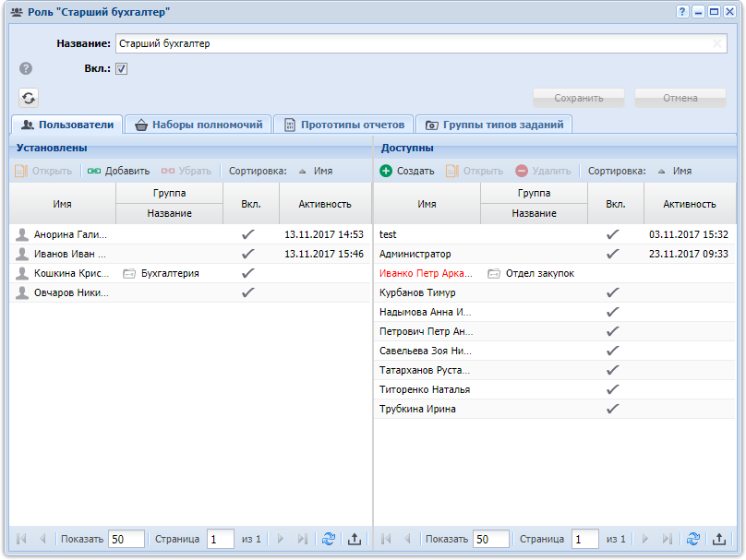Click the Страница number field in Доступны
The width and height of the screenshot is (746, 560).
[584, 539]
